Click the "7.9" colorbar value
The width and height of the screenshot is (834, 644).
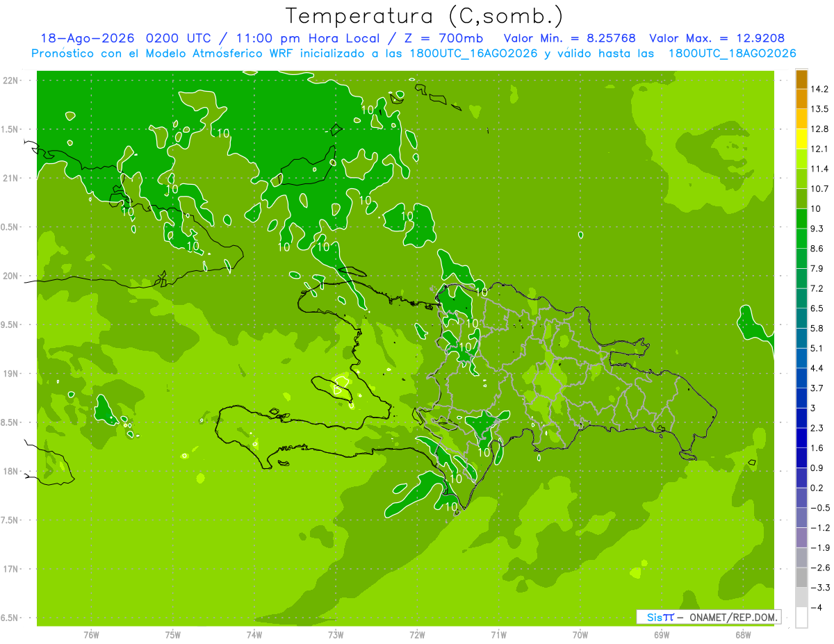(x=817, y=269)
